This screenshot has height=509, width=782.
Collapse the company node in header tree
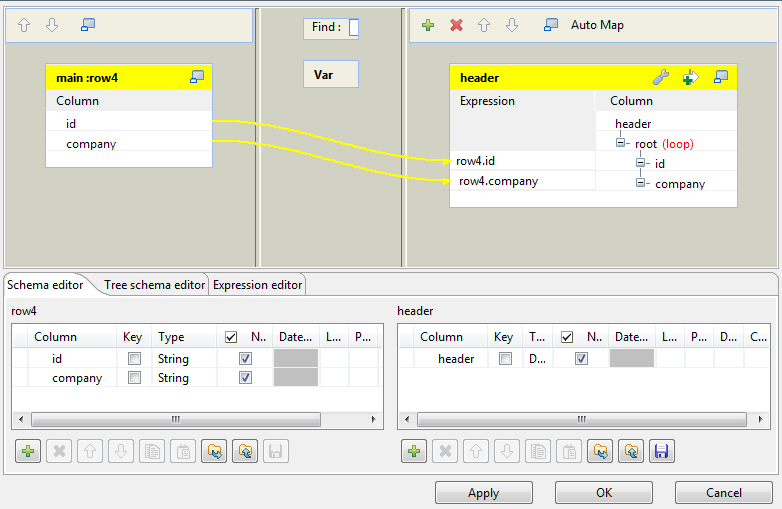[x=641, y=183]
